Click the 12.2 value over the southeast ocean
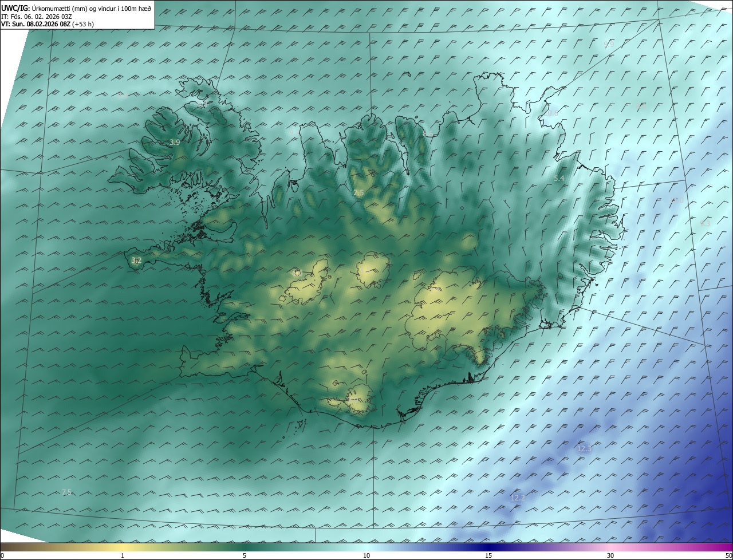Screen dimensions: 733x560 point(518,498)
